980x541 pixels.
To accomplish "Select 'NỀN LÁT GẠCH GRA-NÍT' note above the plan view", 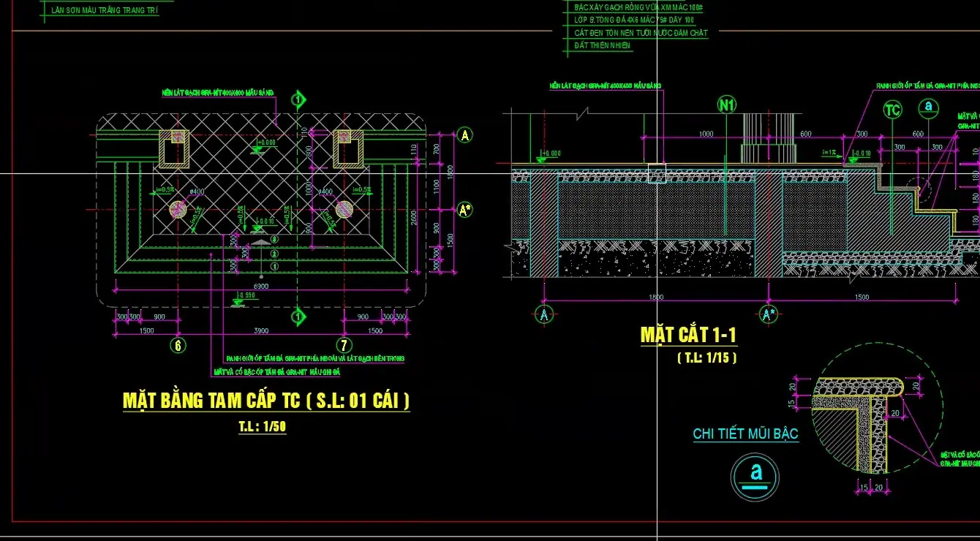I will [218, 93].
